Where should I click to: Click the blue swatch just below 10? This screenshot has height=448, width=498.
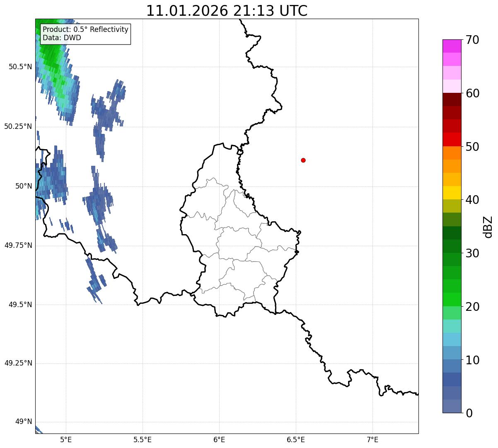pos(452,366)
